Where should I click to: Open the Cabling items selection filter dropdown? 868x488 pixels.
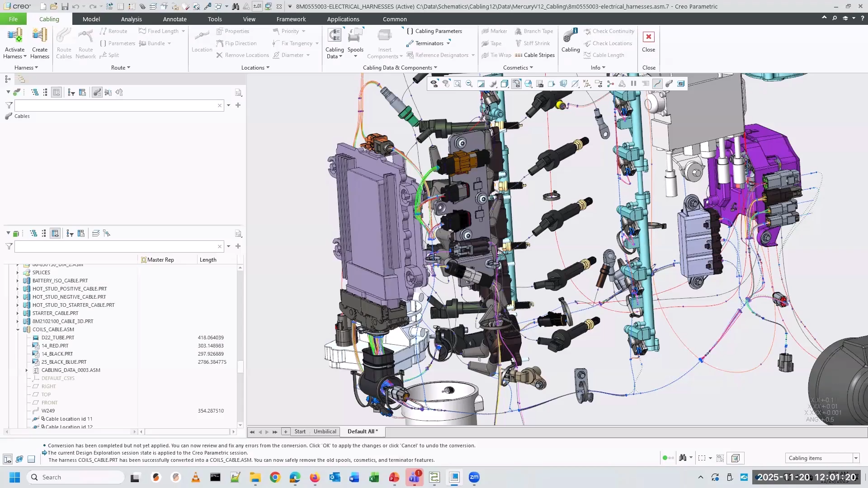click(856, 458)
